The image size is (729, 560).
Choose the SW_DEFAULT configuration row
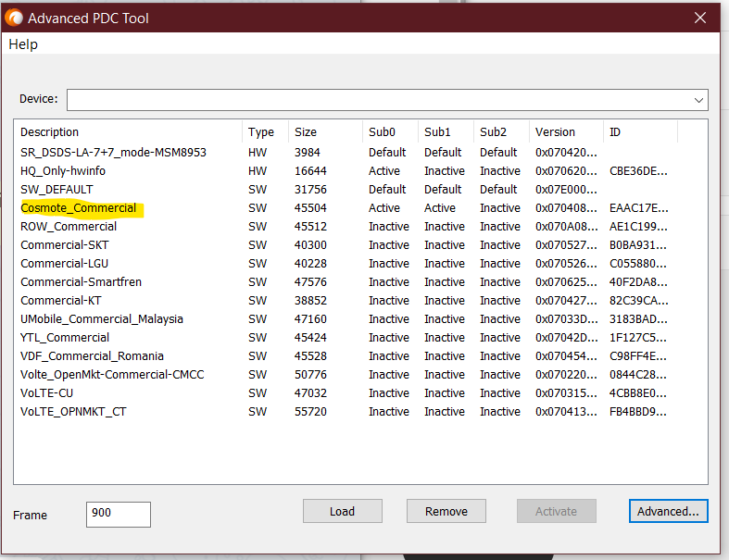tap(57, 190)
